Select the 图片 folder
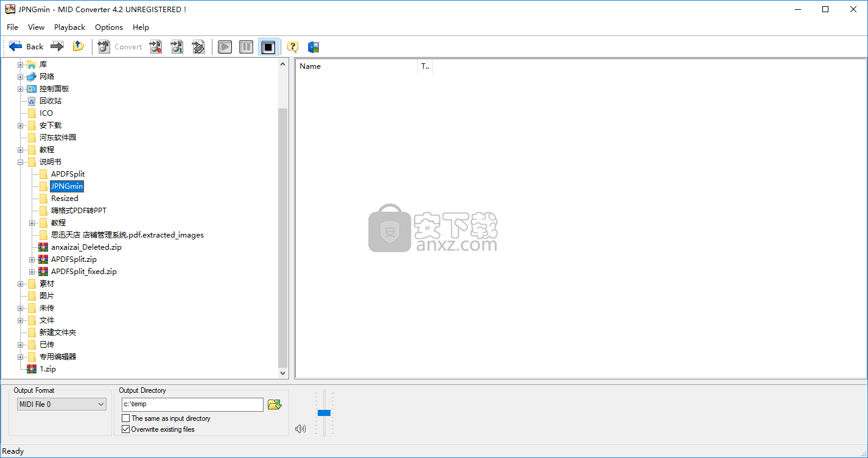The width and height of the screenshot is (868, 458). [x=47, y=296]
